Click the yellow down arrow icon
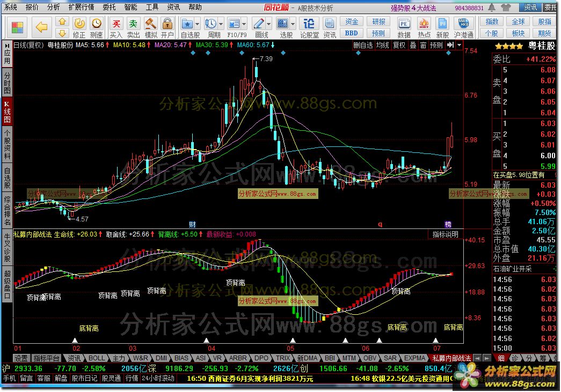The image size is (561, 392). point(62,33)
